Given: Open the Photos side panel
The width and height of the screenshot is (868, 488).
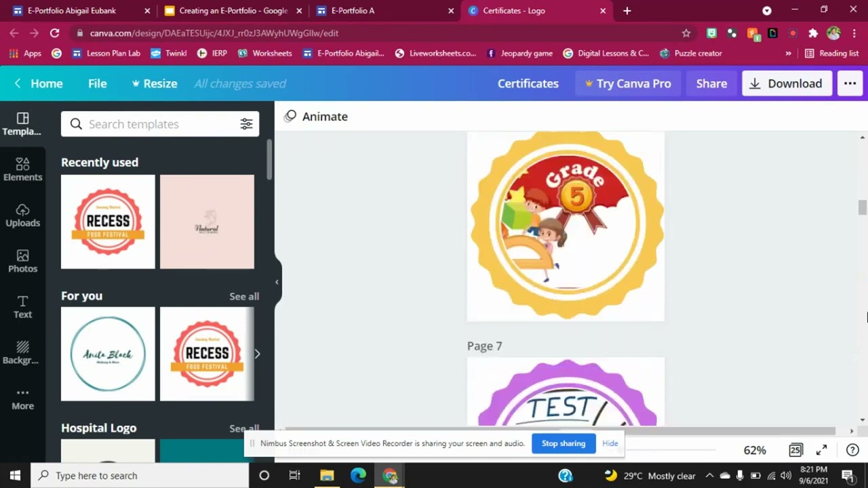Looking at the screenshot, I should 22,261.
